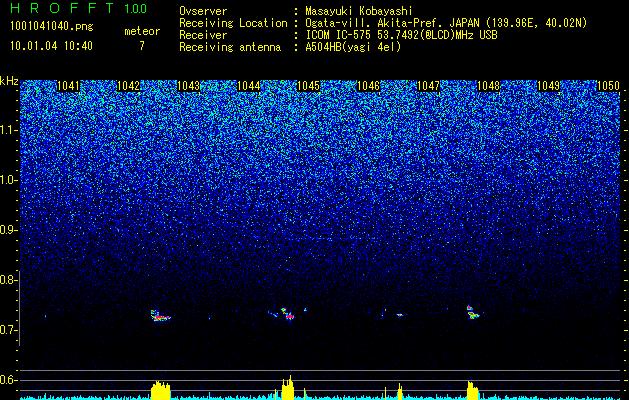Click the 1045 time marker
Viewport: 629px width, 400px height.
click(x=308, y=85)
